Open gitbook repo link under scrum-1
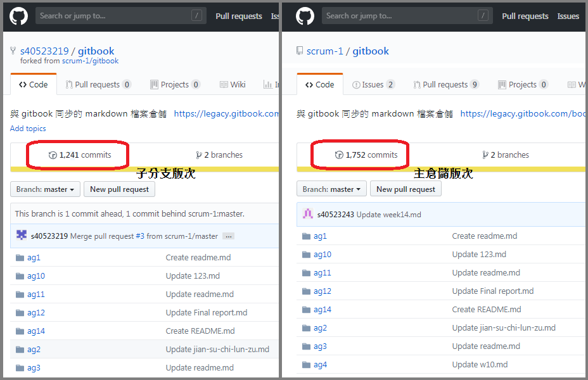Screen dimensions: 588x380 371,51
